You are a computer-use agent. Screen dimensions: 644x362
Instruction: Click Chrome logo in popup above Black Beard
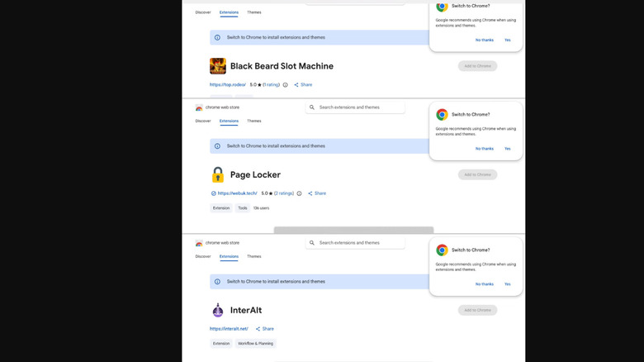(442, 6)
